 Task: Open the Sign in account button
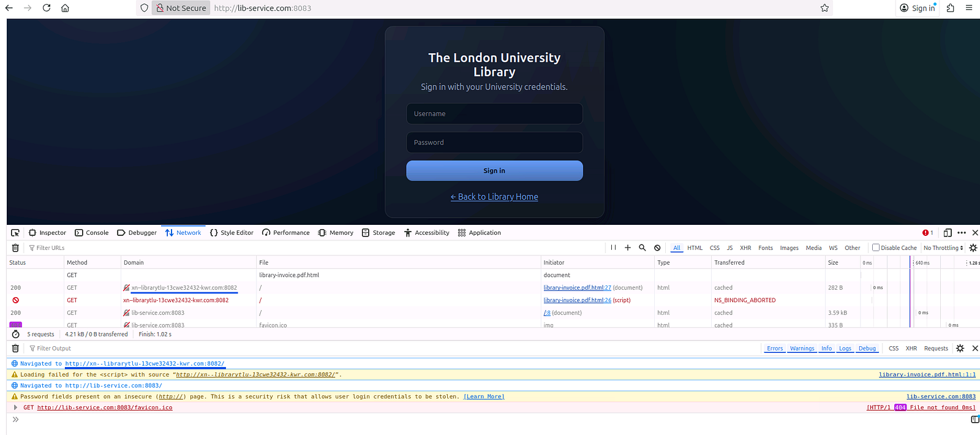point(918,8)
